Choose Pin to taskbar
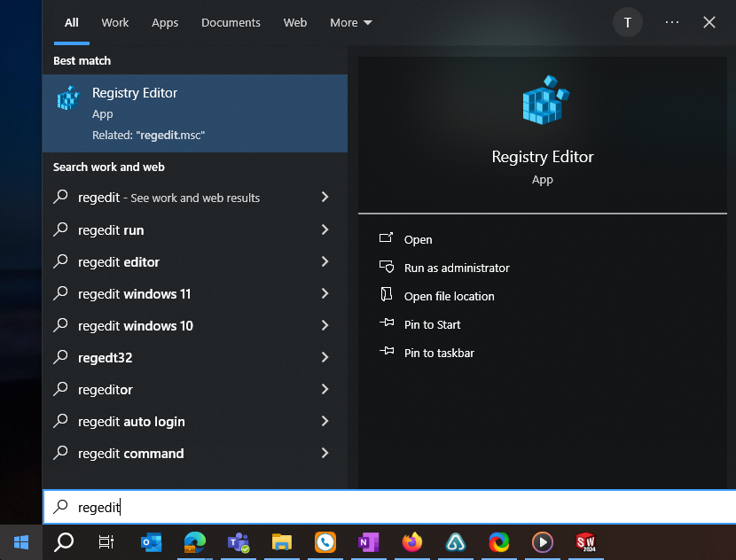This screenshot has height=560, width=736. 439,353
